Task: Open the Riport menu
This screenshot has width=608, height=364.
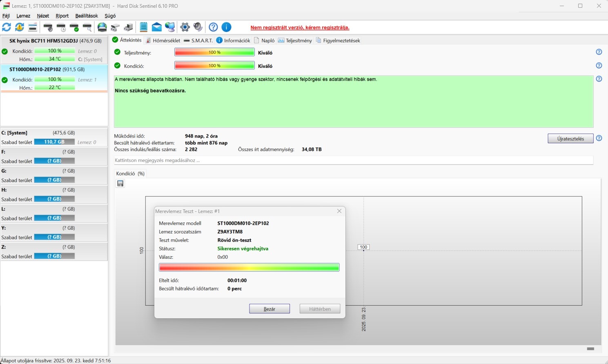Action: pyautogui.click(x=62, y=16)
